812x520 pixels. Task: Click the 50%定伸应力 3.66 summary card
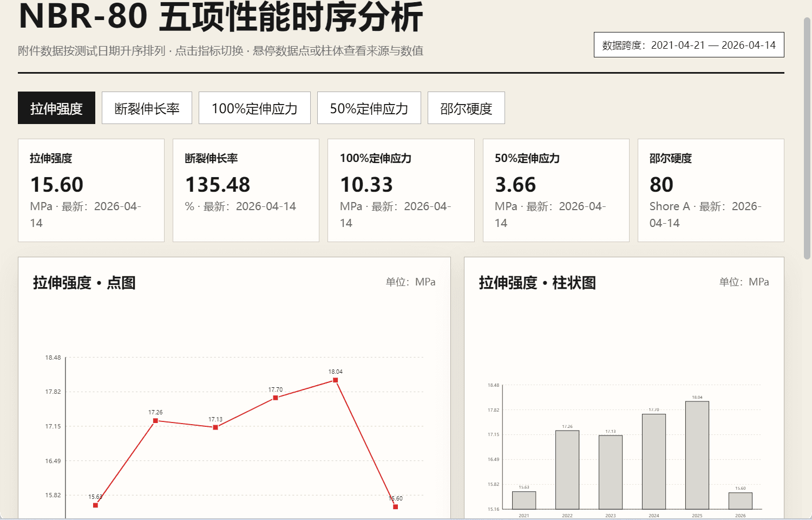[556, 190]
